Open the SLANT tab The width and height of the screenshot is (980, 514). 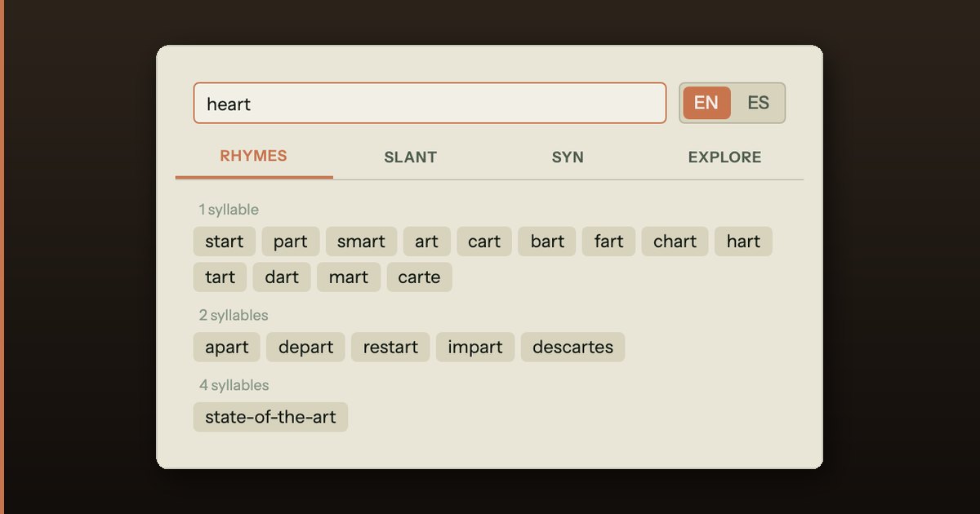(411, 157)
